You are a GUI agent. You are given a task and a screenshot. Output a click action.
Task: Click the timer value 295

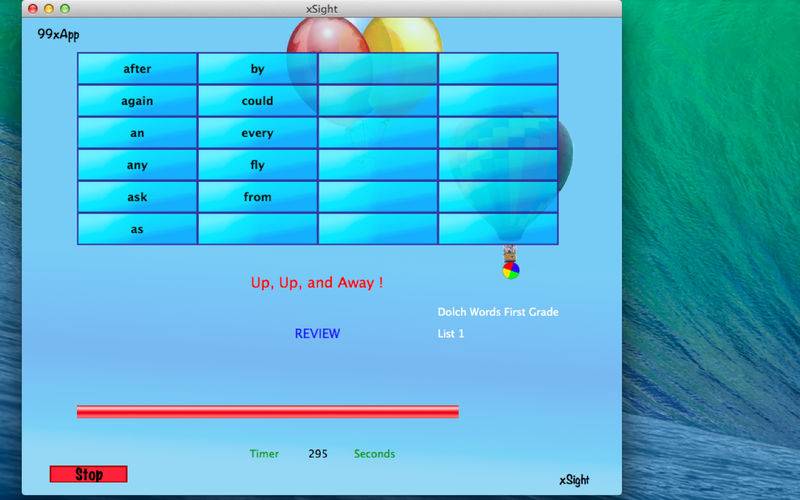click(x=318, y=454)
